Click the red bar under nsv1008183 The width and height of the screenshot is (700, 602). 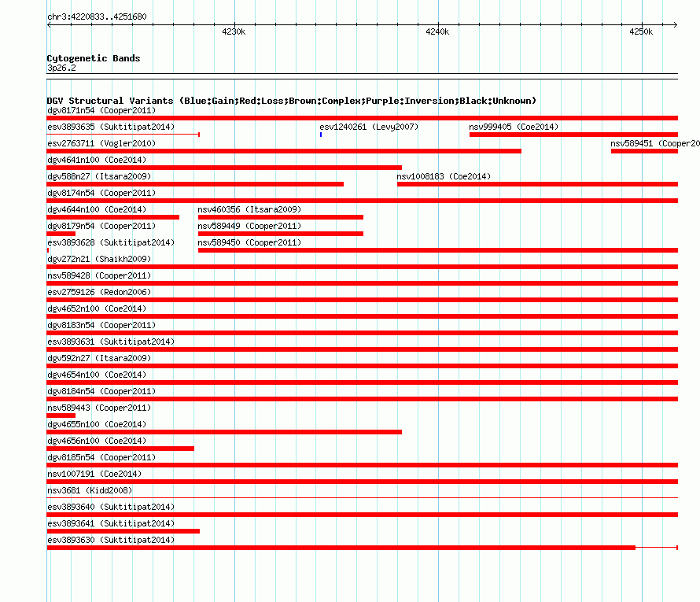(x=537, y=184)
